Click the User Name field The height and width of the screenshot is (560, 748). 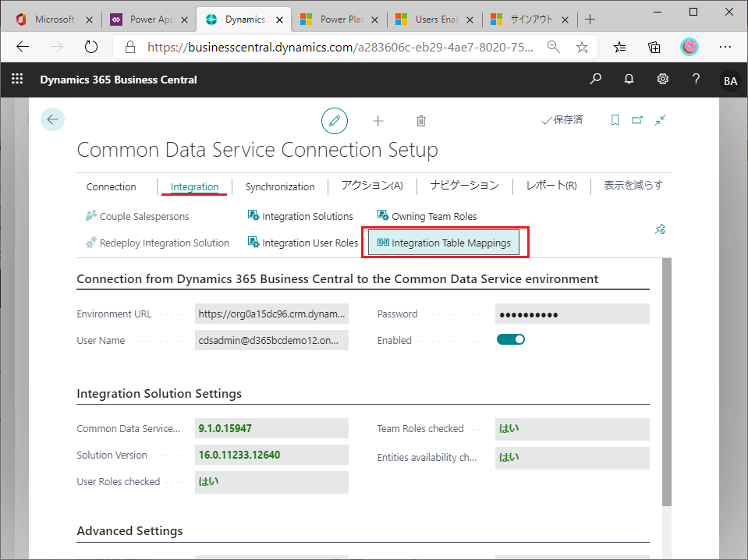(x=271, y=341)
